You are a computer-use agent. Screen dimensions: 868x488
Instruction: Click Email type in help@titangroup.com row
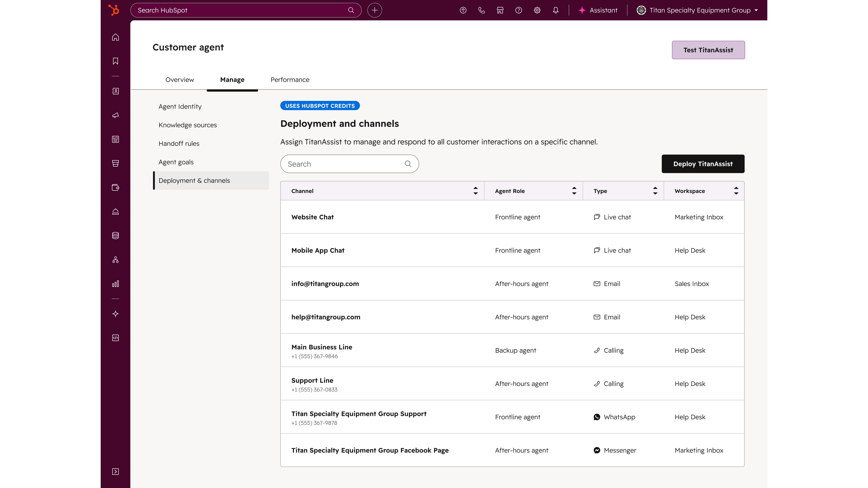[606, 317]
